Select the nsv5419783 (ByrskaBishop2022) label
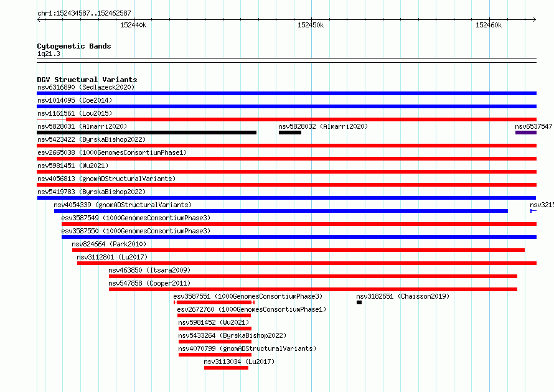Viewport: 554px width, 392px height. click(92, 192)
